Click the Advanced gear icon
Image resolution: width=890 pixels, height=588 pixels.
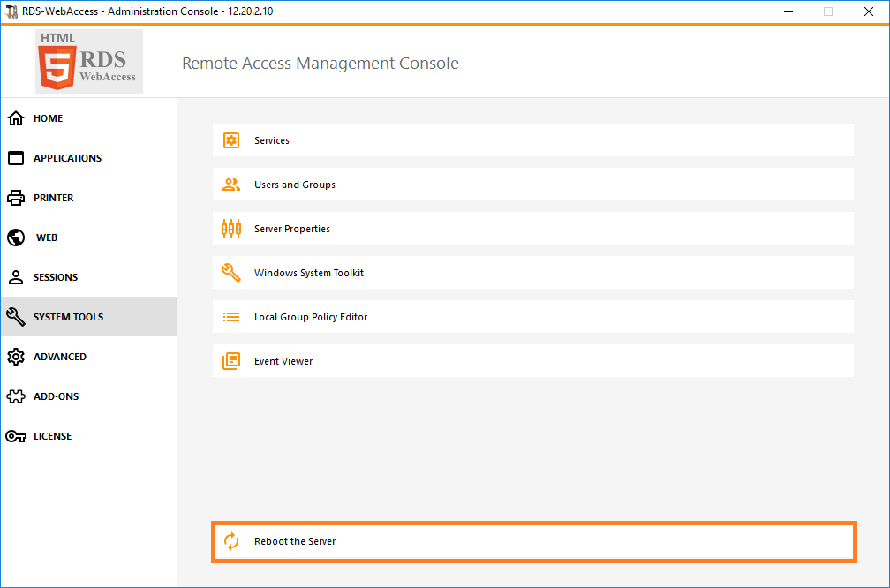(16, 357)
